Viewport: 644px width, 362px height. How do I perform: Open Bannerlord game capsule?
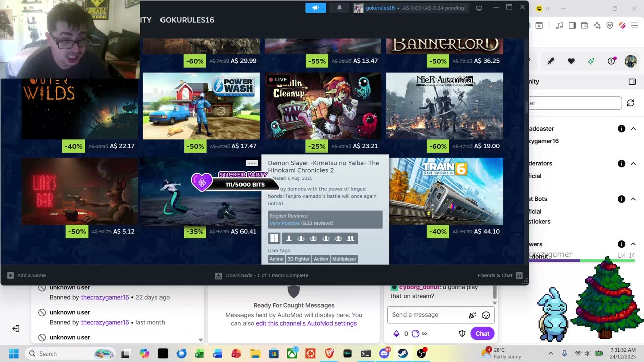[x=445, y=46]
